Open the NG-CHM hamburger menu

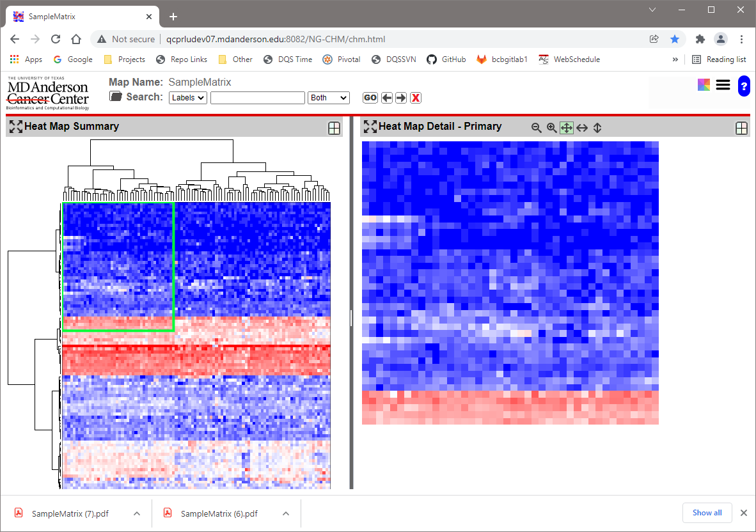coord(723,84)
